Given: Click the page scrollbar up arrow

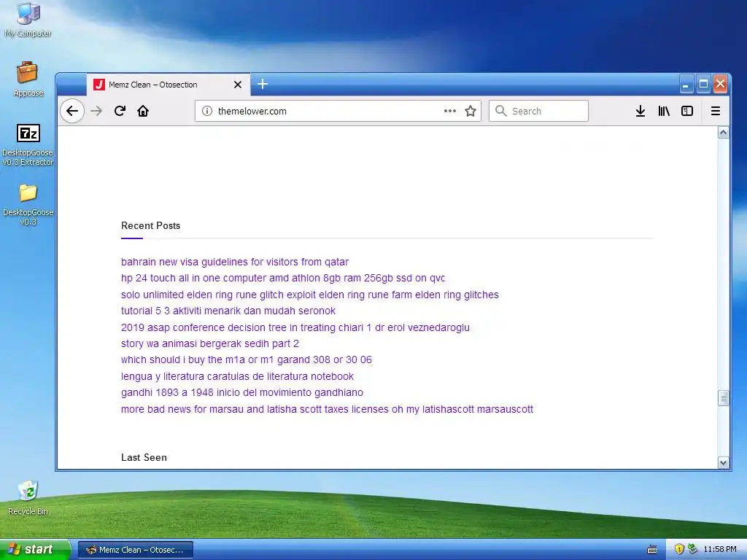Looking at the screenshot, I should point(723,133).
